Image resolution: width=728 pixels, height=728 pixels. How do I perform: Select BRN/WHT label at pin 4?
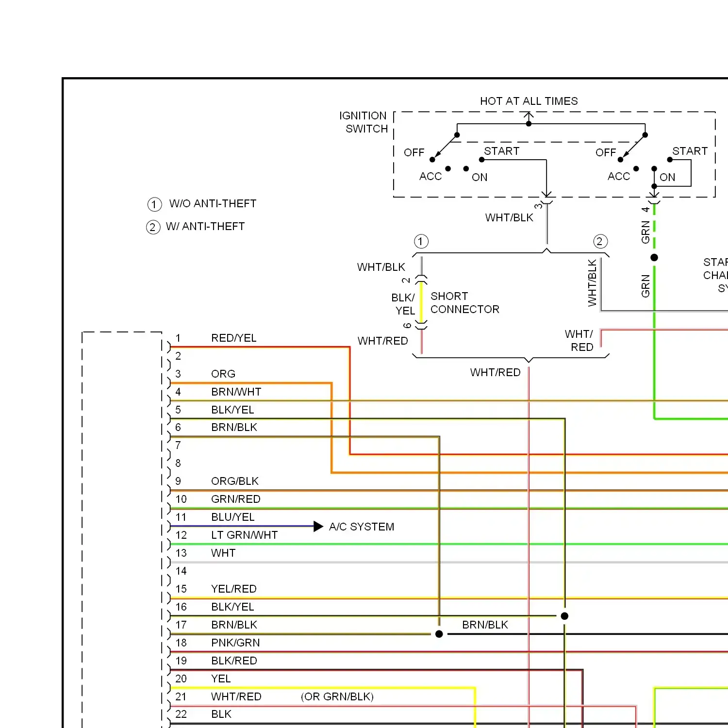(x=236, y=392)
